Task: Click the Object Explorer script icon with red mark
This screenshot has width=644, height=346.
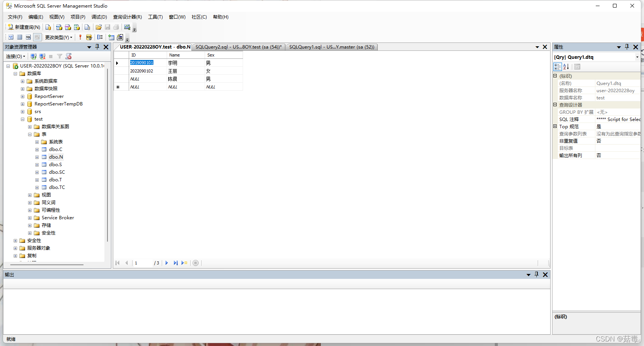Action: pos(69,56)
